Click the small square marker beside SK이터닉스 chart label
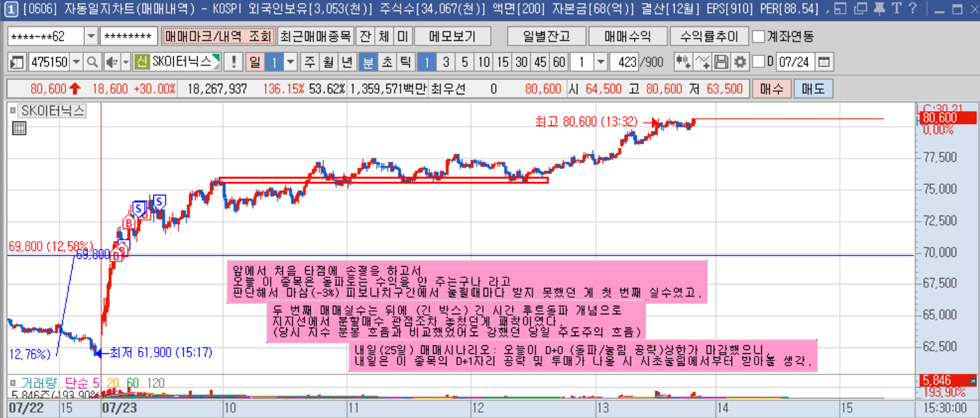Viewport: 980px width, 418px height. [14, 112]
